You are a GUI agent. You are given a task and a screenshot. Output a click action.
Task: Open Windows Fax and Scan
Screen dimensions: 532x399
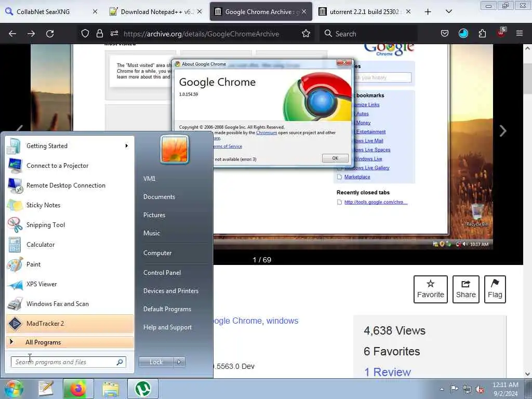(x=70, y=303)
